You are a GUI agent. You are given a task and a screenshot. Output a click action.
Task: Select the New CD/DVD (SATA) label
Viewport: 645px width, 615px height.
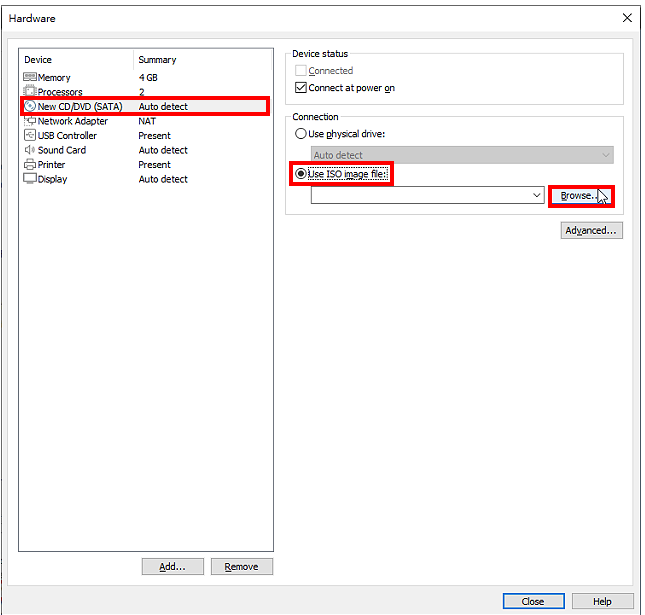click(80, 107)
